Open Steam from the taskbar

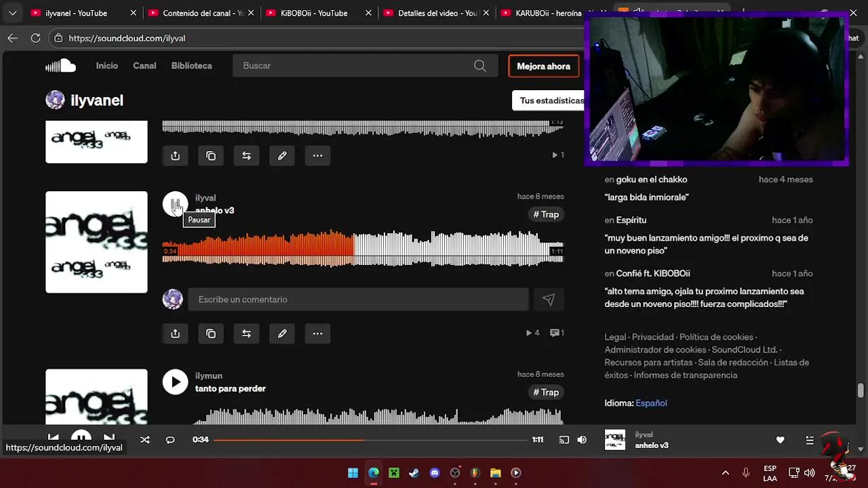(414, 473)
